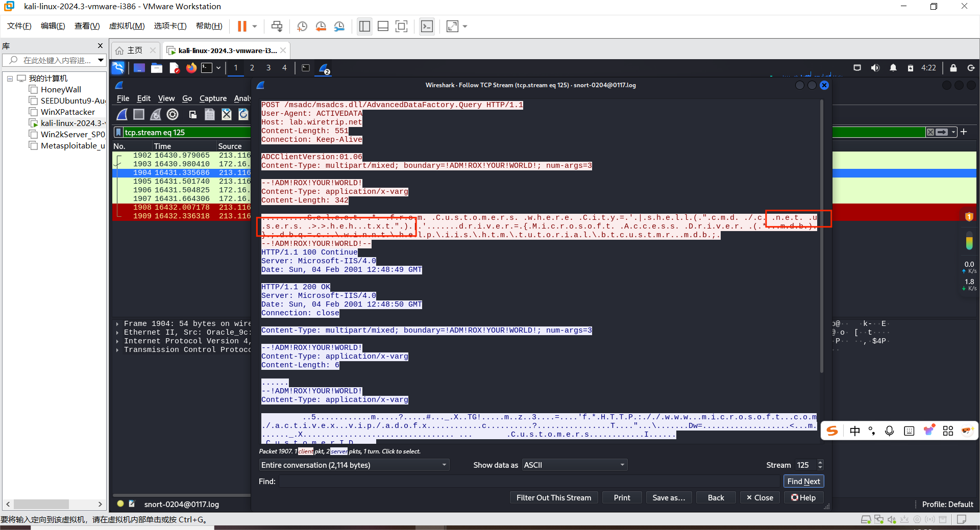Enter full screen mode icon
980x530 pixels.
402,27
